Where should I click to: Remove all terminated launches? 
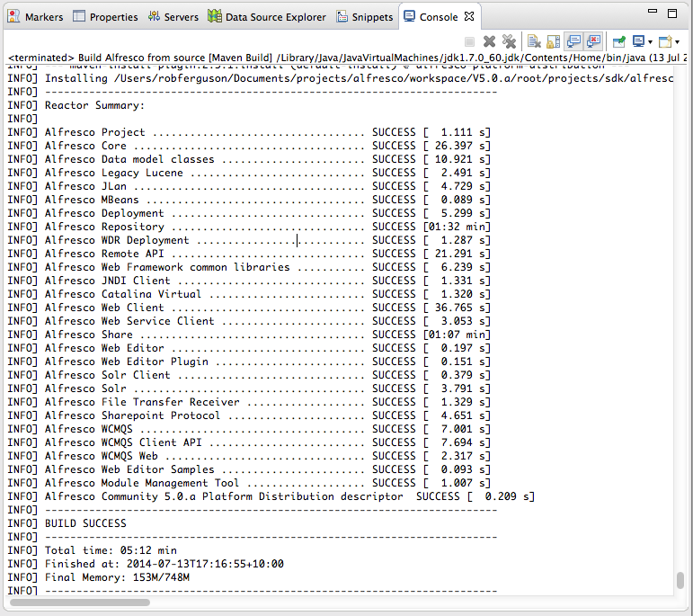[509, 42]
